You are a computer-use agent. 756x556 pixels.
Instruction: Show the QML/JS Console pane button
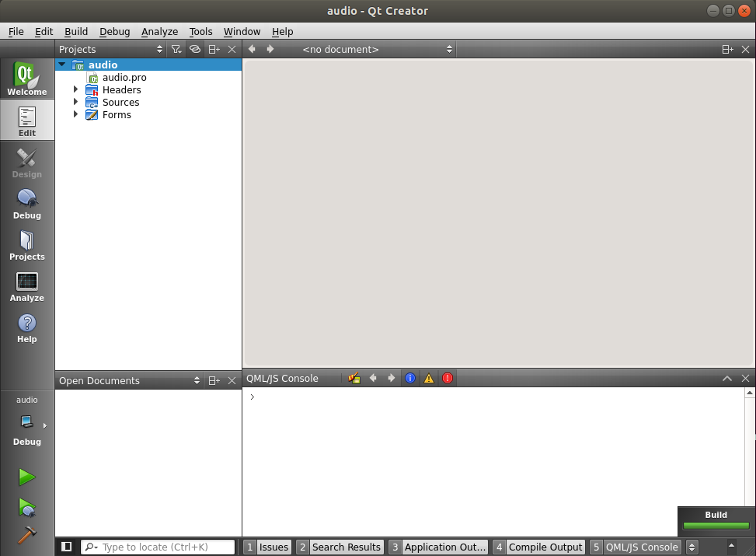click(x=636, y=547)
